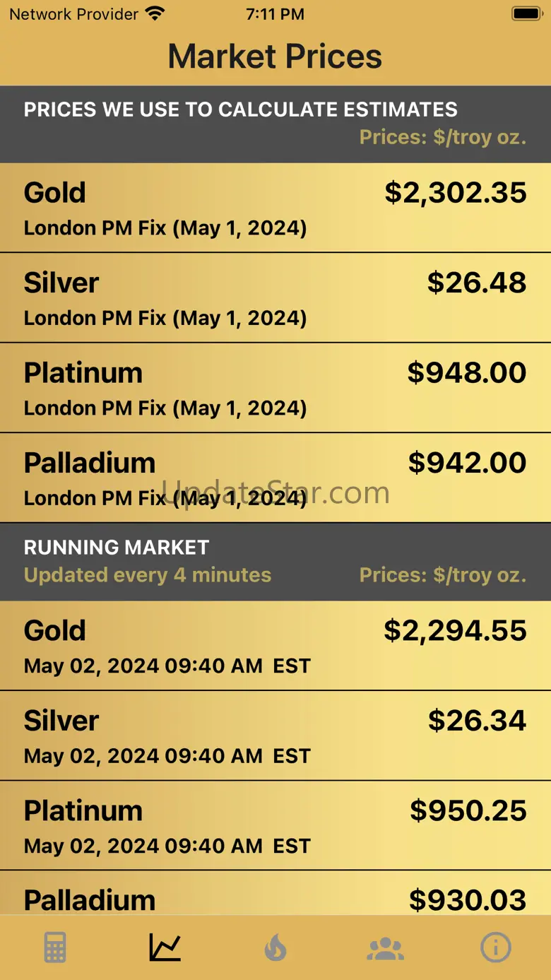551x980 pixels.
Task: Tap running market Platinum row
Action: [x=275, y=825]
